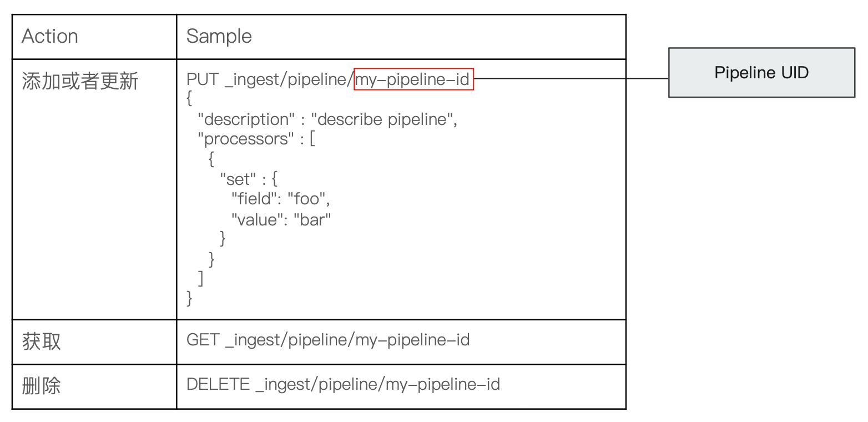The height and width of the screenshot is (422, 868).
Task: Select the 删除 action cell
Action: (42, 386)
